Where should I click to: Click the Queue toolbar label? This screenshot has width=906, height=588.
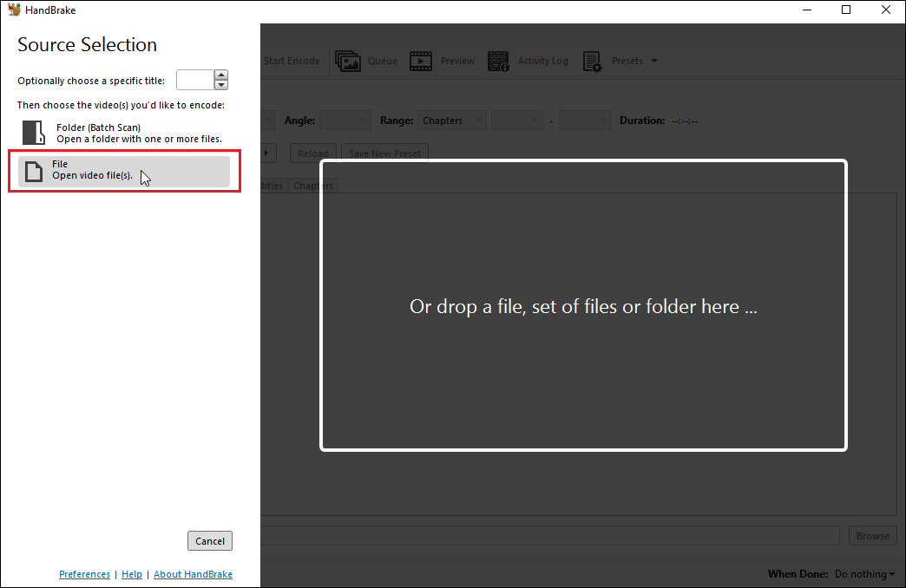(x=383, y=61)
